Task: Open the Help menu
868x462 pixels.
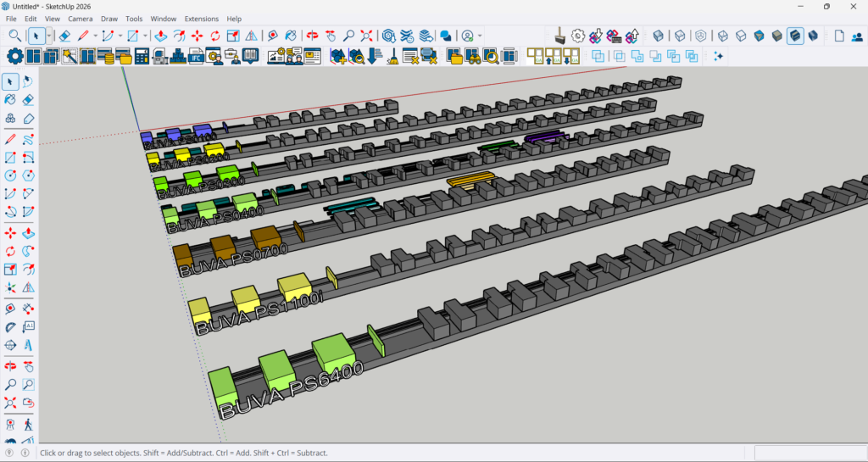Action: coord(234,19)
